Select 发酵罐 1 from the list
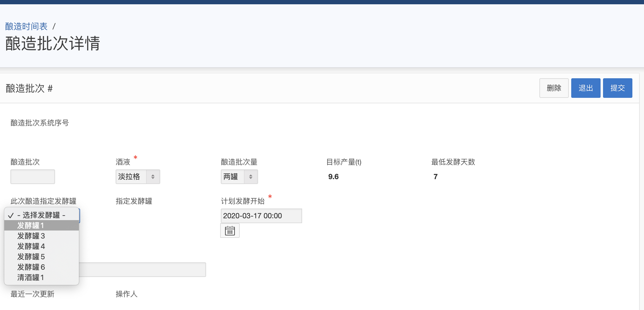 [x=31, y=226]
